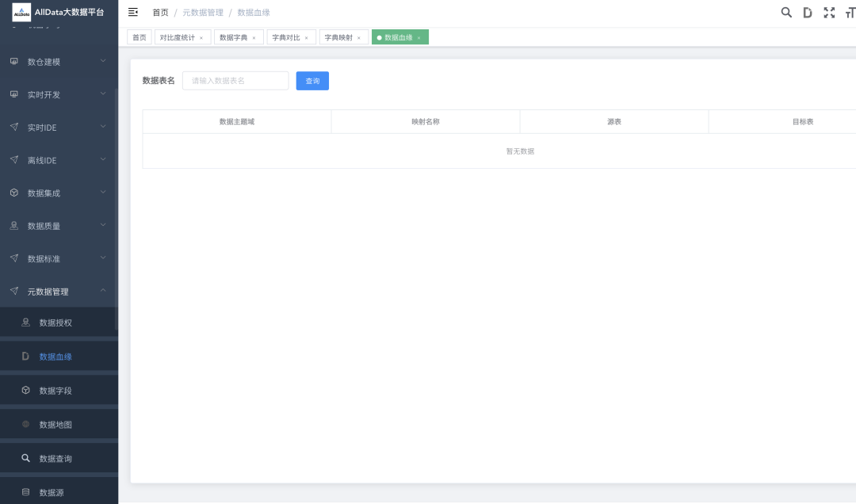Open 数据地图 in the sidebar

click(55, 425)
